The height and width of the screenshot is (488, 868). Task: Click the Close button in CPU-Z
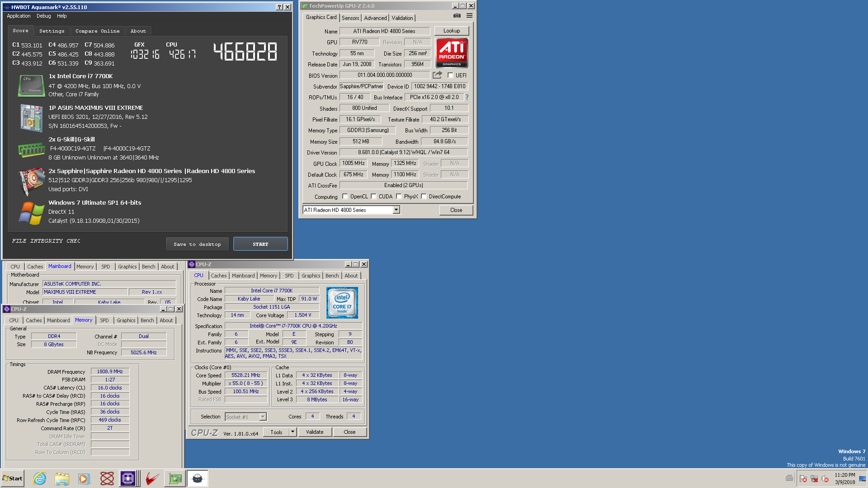[x=349, y=432]
